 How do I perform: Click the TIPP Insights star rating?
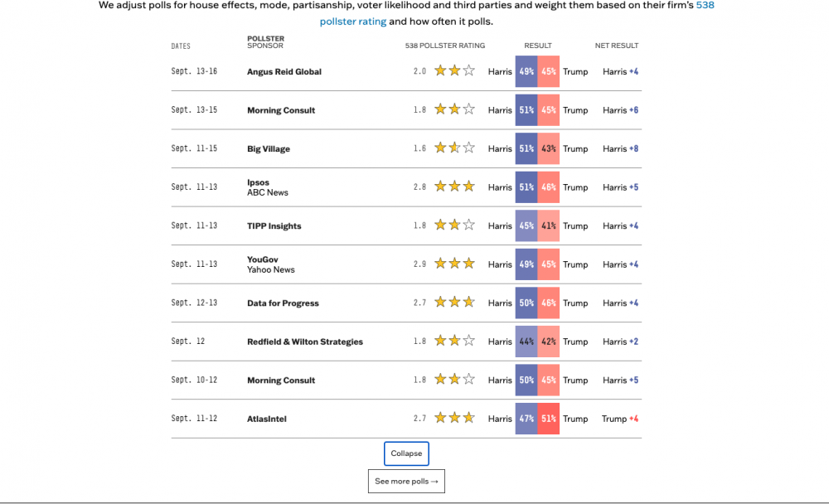[454, 225]
